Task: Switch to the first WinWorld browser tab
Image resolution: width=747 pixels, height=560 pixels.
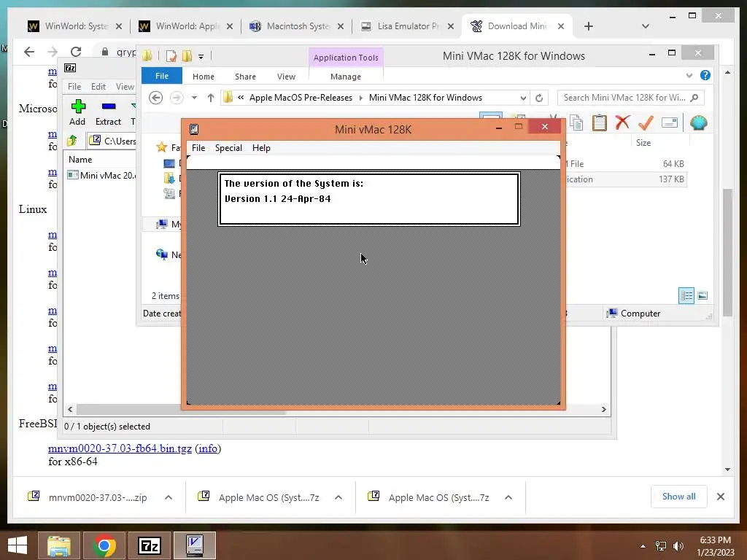Action: click(74, 26)
